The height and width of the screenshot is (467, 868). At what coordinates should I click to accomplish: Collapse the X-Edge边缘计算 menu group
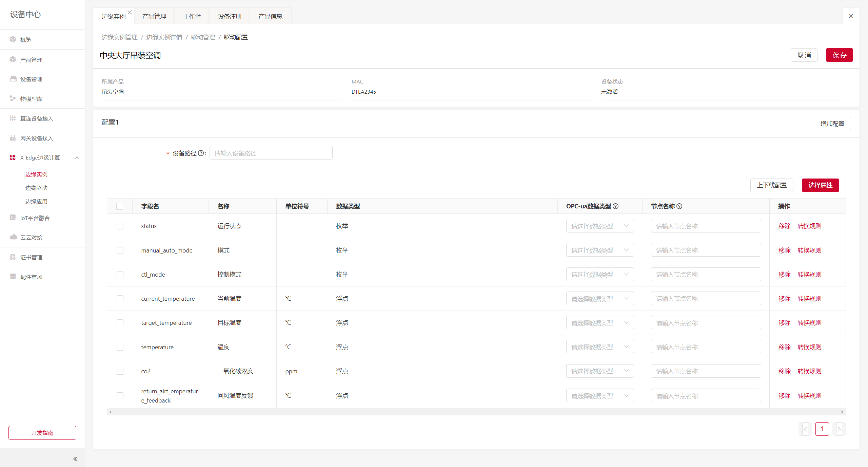click(77, 157)
